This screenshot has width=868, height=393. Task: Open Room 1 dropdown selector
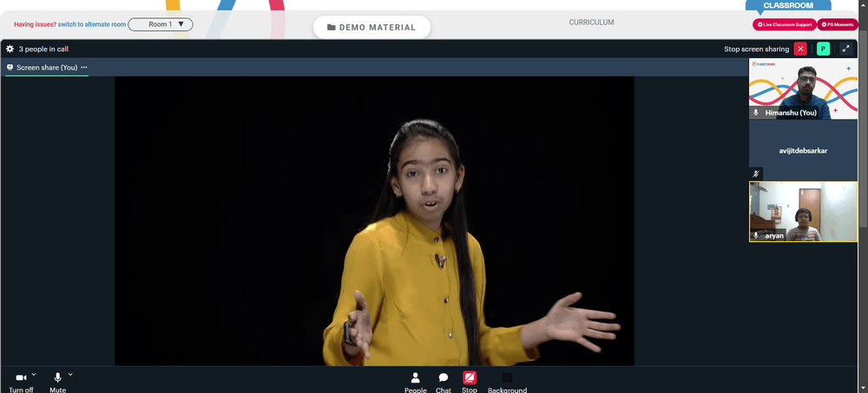click(161, 24)
